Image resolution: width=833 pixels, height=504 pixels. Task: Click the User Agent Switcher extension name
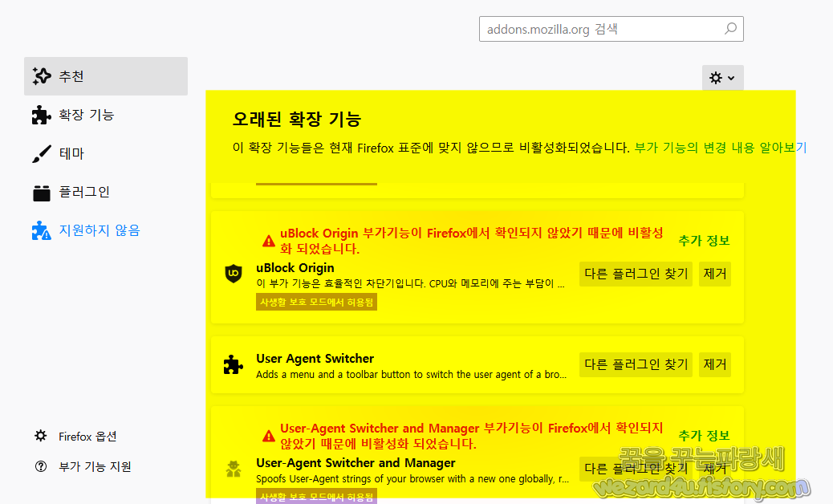point(315,359)
